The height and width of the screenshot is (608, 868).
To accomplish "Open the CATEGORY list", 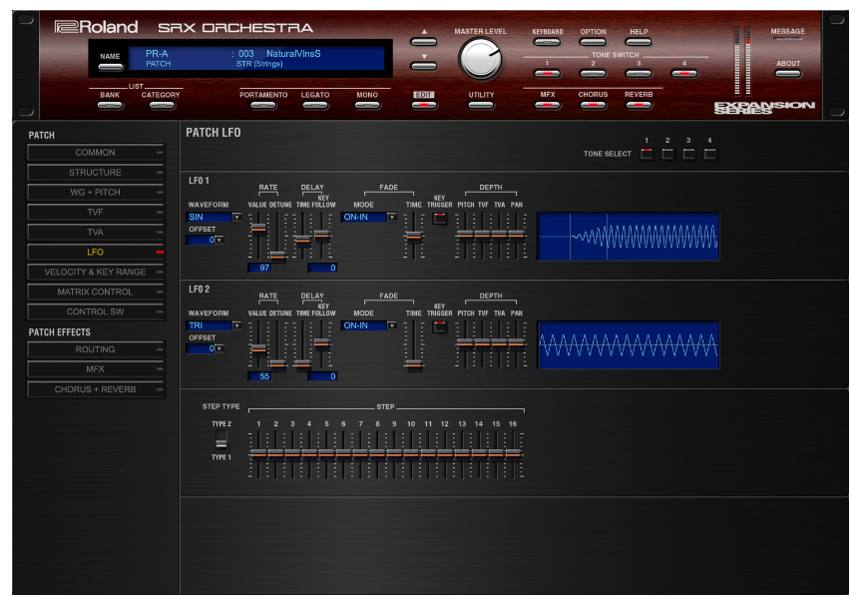I will click(x=161, y=105).
